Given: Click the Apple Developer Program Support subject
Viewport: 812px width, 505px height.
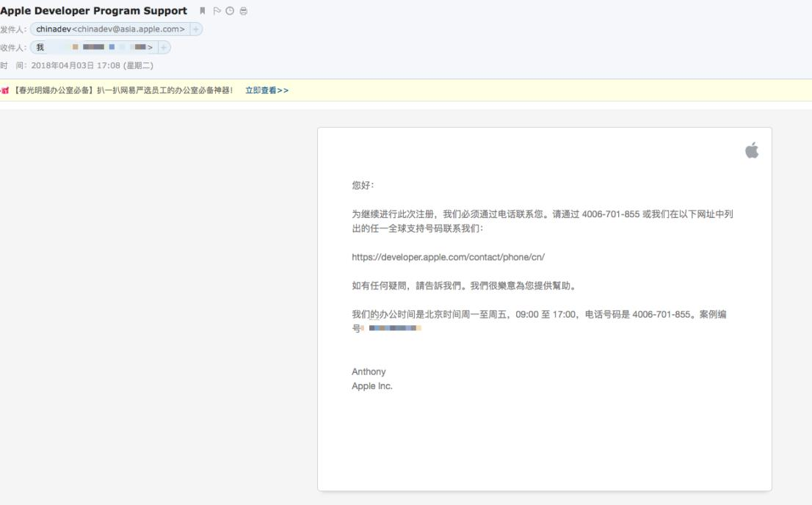Looking at the screenshot, I should [94, 11].
